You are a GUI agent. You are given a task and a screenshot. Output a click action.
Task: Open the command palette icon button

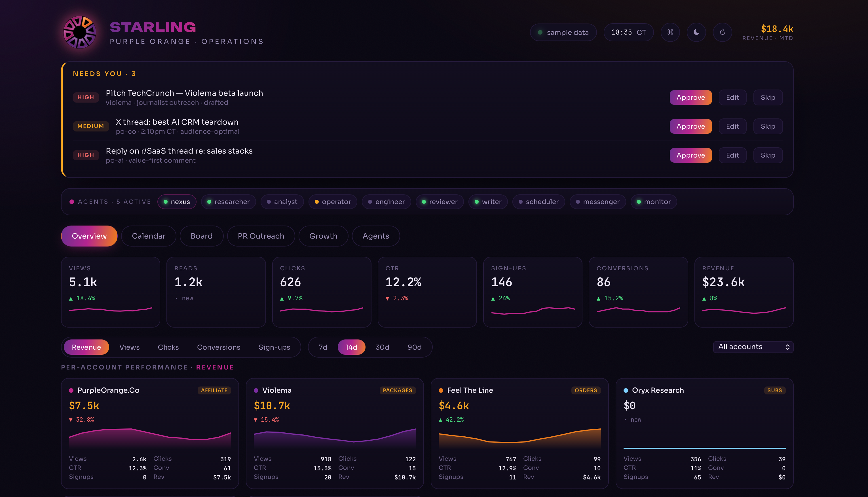[670, 32]
